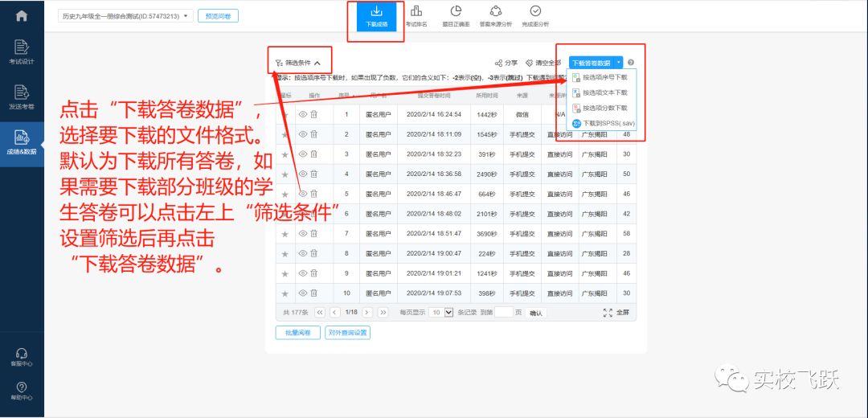Star the row with sequence 4
Screen dimensions: 868x418
[285, 174]
